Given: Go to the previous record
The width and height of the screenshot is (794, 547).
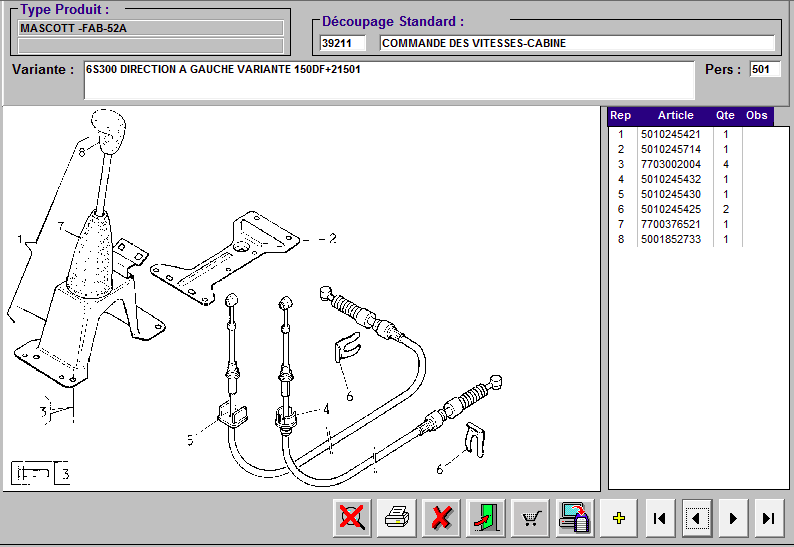Looking at the screenshot, I should 697,518.
